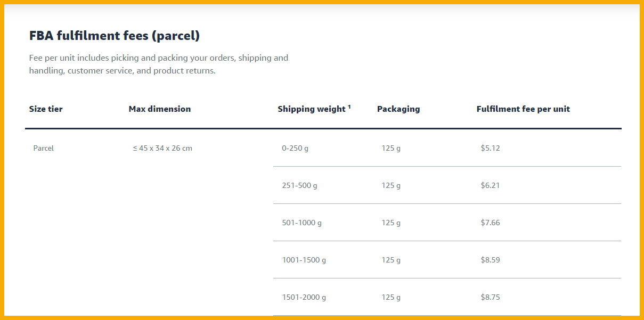Click the Max dimension column header
Viewport: 644px width, 320px height.
pos(159,109)
